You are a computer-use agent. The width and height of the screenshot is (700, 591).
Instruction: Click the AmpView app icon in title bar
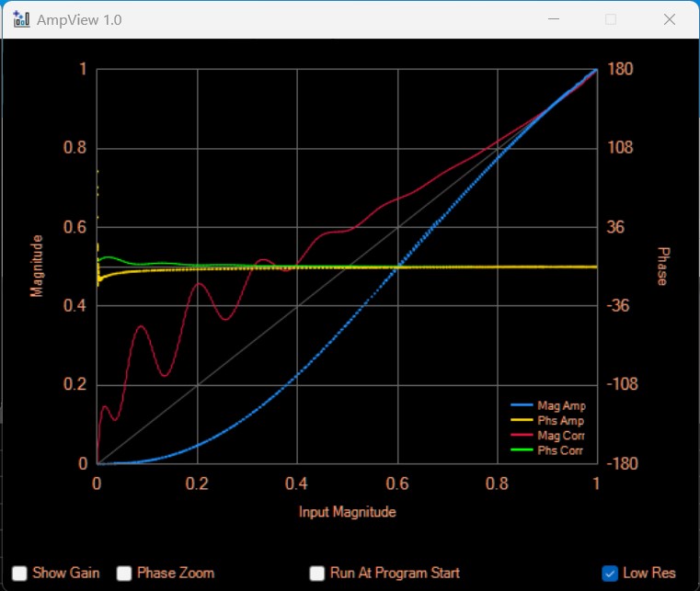(x=21, y=19)
